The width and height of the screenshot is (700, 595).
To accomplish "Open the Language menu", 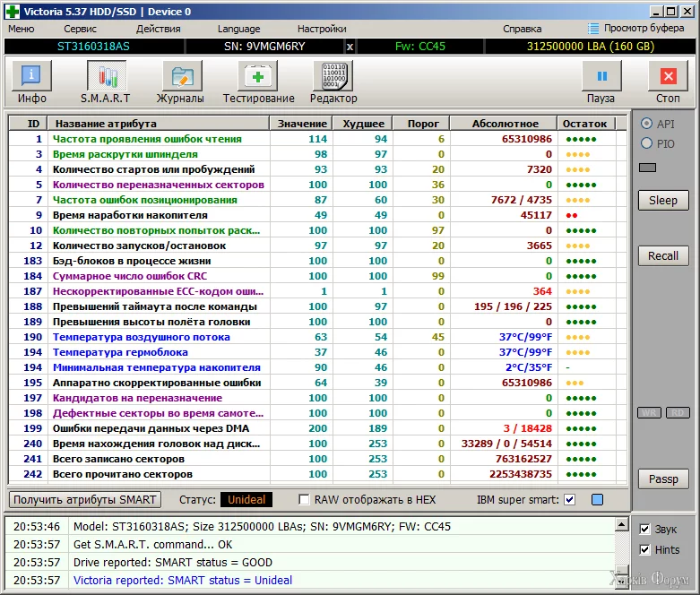I will pos(238,29).
